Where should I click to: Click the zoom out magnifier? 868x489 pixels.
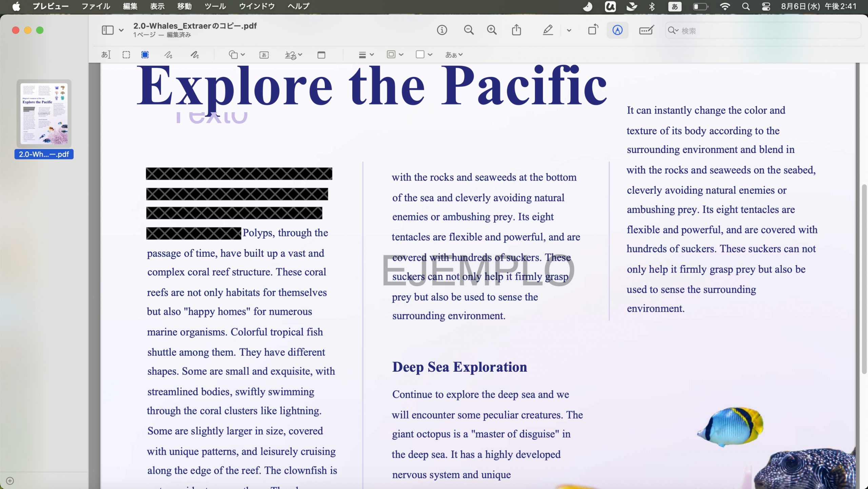click(469, 30)
